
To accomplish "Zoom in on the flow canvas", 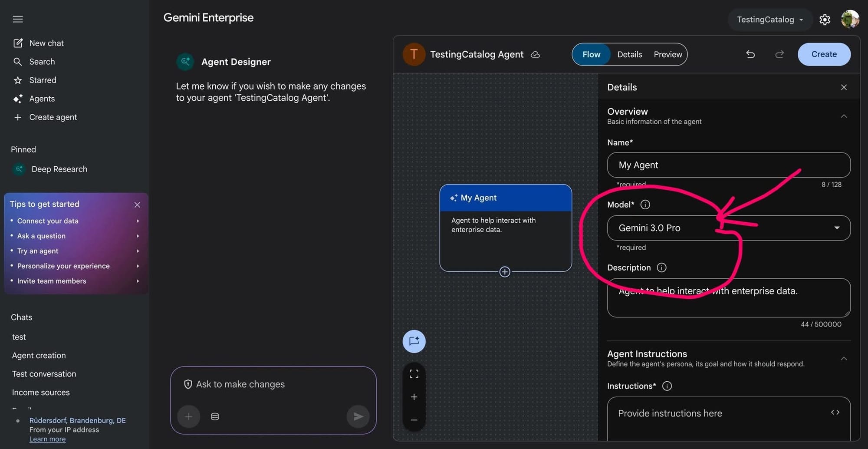I will click(414, 397).
